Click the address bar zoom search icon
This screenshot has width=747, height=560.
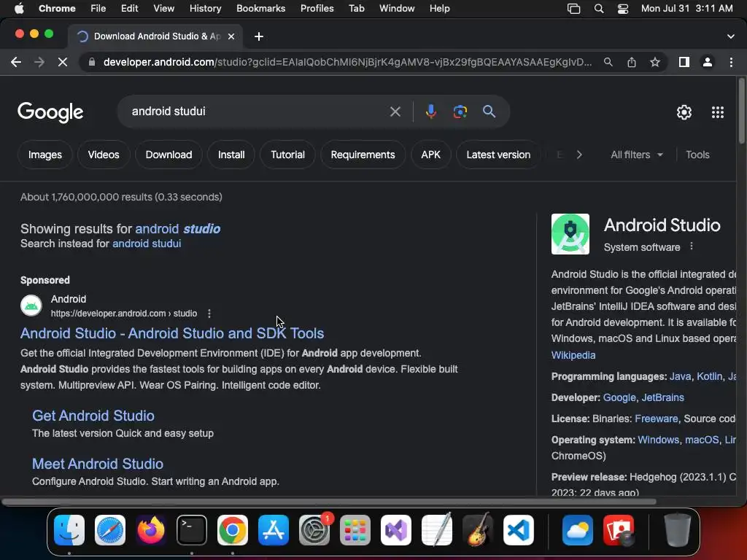click(x=608, y=62)
